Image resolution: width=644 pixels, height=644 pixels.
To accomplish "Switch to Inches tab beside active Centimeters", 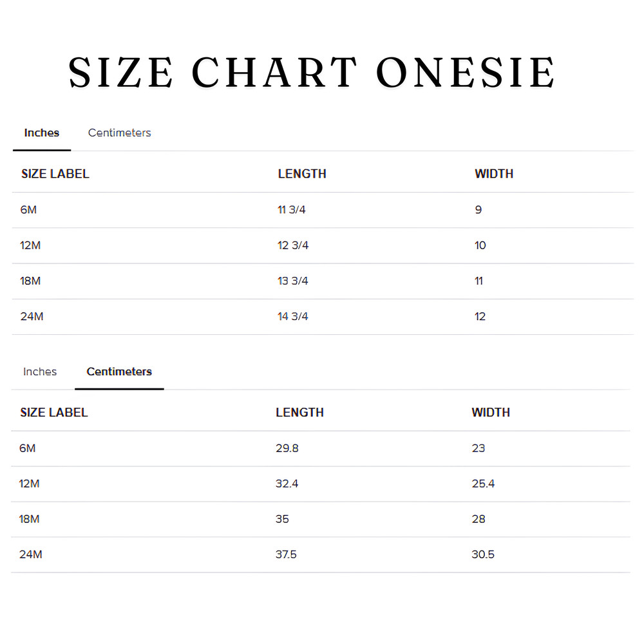I will [x=40, y=372].
